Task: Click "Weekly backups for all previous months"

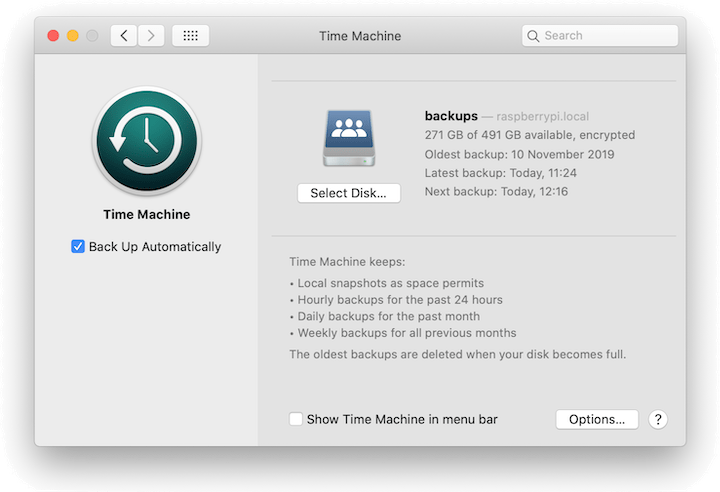Action: 407,333
